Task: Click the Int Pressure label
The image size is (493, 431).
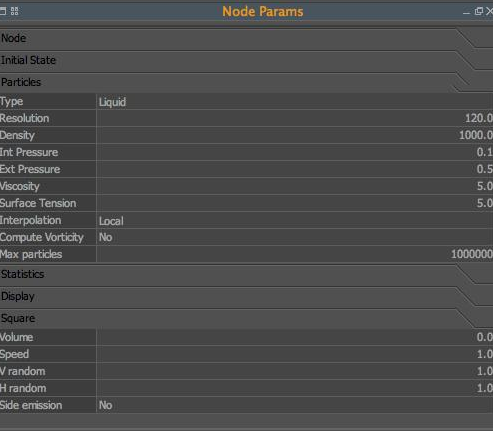Action: (29, 152)
